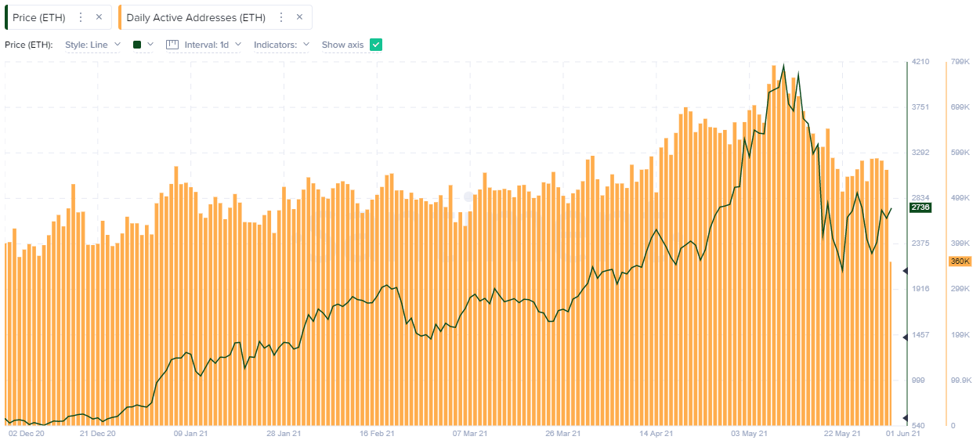980x440 pixels.
Task: Open Daily Active Addresses options menu
Action: (281, 17)
